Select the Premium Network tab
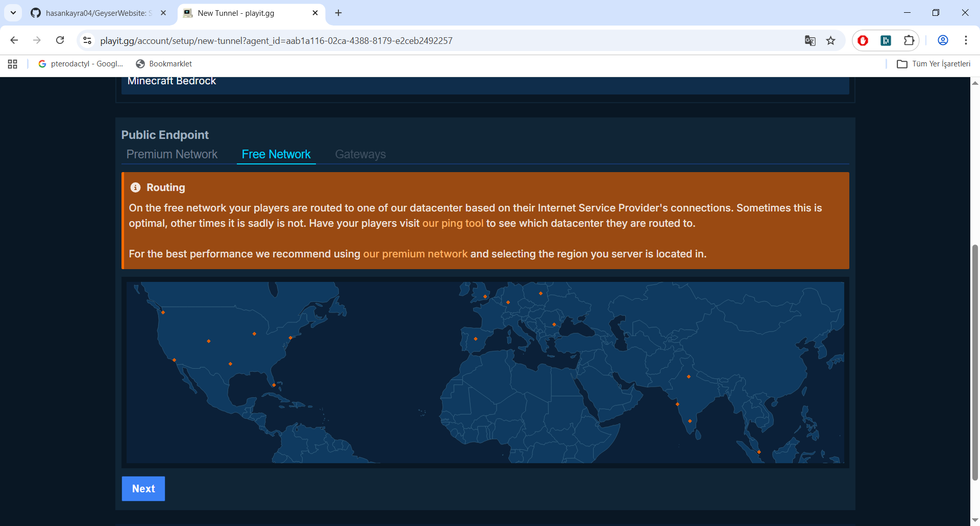Screen dimensions: 980x526 172,154
